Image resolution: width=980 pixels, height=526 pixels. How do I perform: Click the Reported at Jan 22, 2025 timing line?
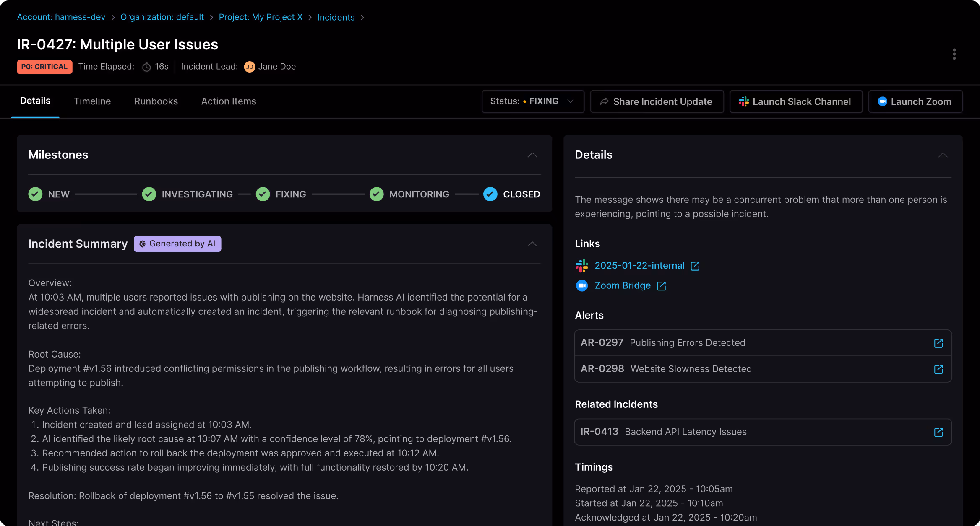coord(654,489)
